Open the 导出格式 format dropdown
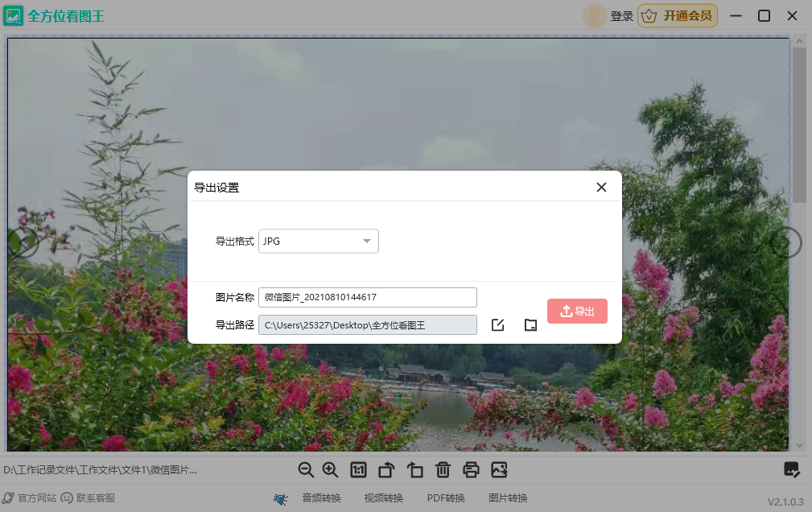 pos(318,241)
